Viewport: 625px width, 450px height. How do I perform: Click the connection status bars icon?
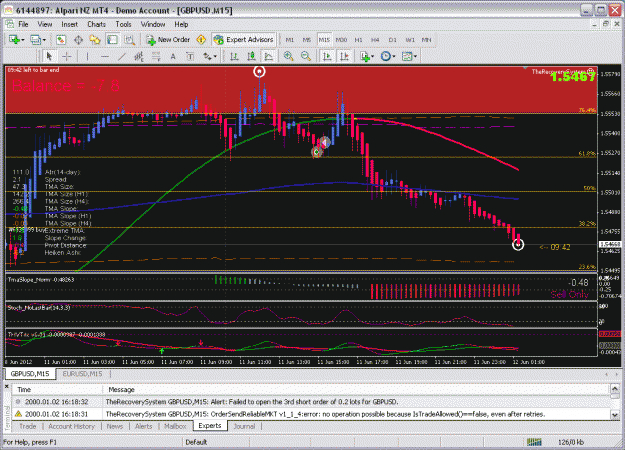point(534,442)
